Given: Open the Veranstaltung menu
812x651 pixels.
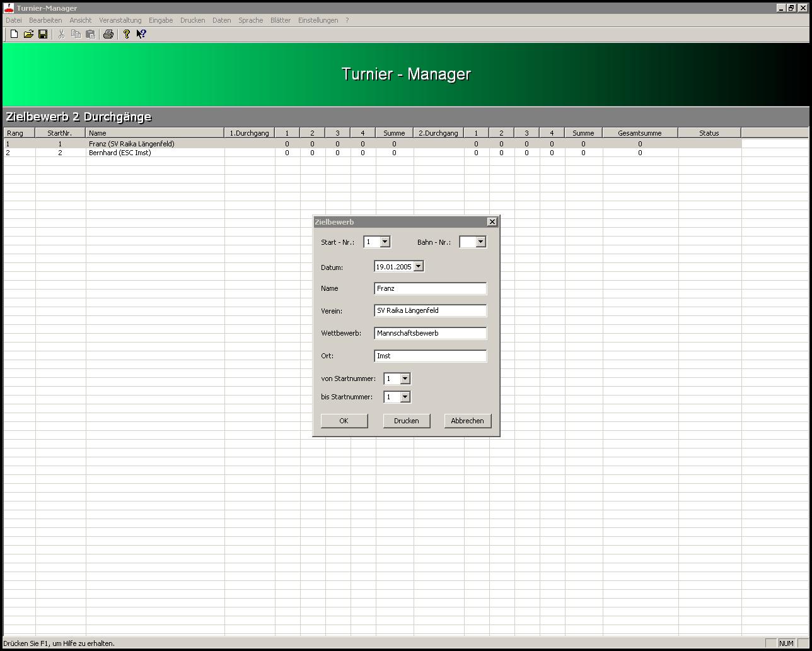Looking at the screenshot, I should coord(120,20).
